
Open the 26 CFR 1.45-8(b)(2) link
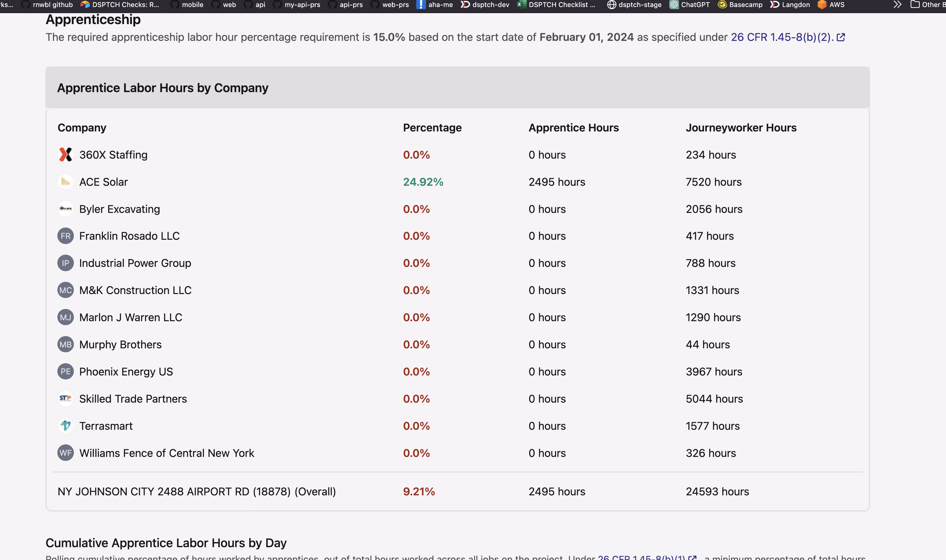[x=782, y=37]
